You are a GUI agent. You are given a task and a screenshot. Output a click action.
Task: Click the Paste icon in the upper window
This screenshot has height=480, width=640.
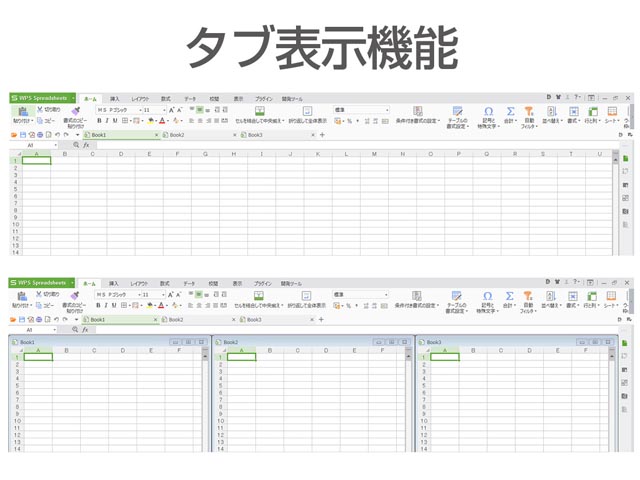(x=23, y=111)
